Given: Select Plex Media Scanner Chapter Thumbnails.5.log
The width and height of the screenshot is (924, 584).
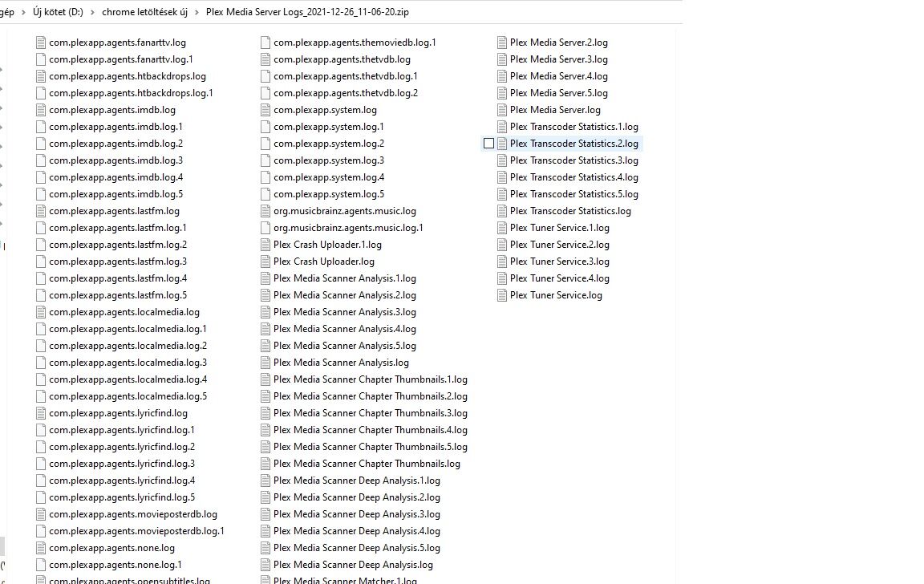Looking at the screenshot, I should (x=371, y=447).
